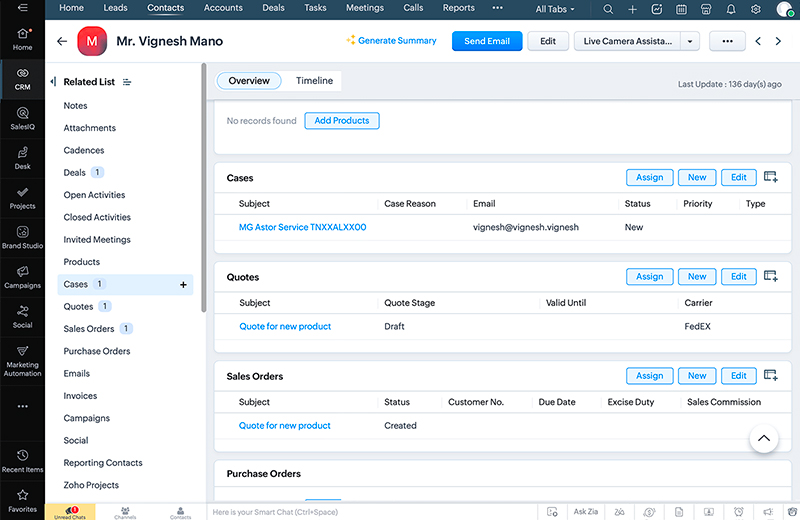The image size is (800, 520).
Task: Click the notifications bell icon
Action: tap(731, 9)
